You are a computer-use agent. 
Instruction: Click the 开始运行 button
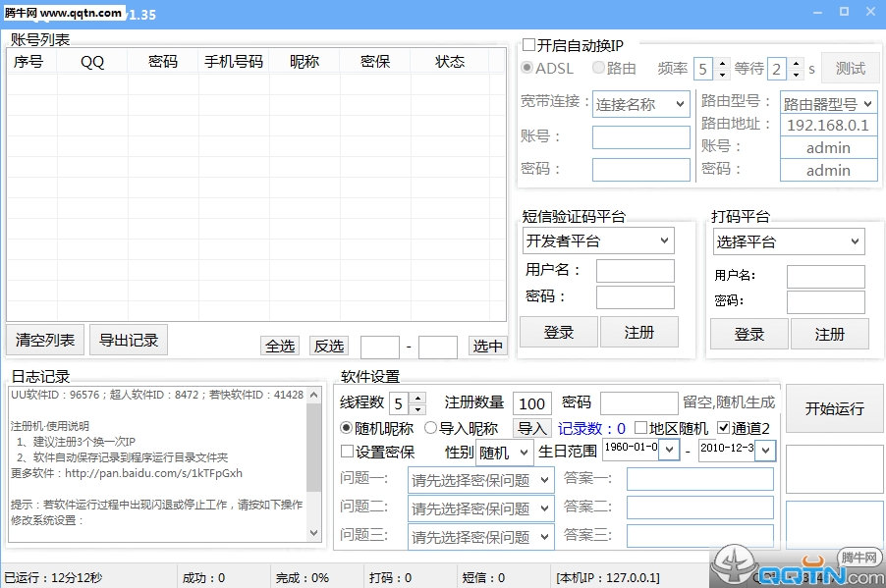(x=834, y=408)
